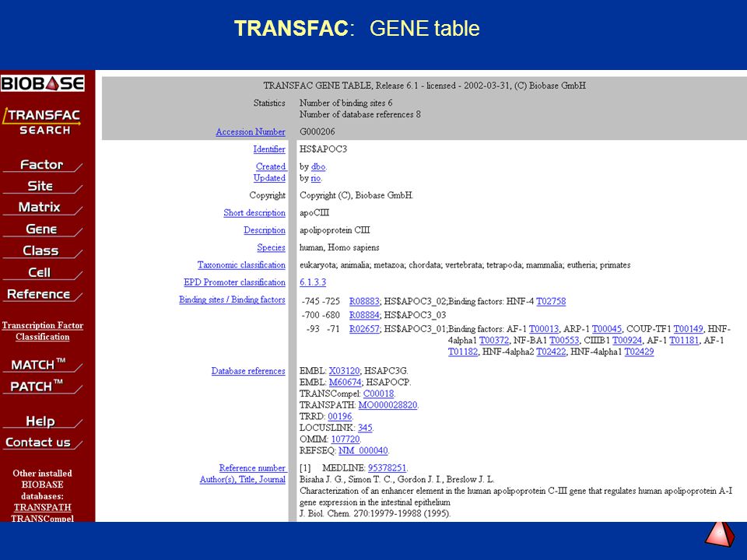Image resolution: width=747 pixels, height=560 pixels.
Task: Click the Updated field link
Action: point(269,177)
